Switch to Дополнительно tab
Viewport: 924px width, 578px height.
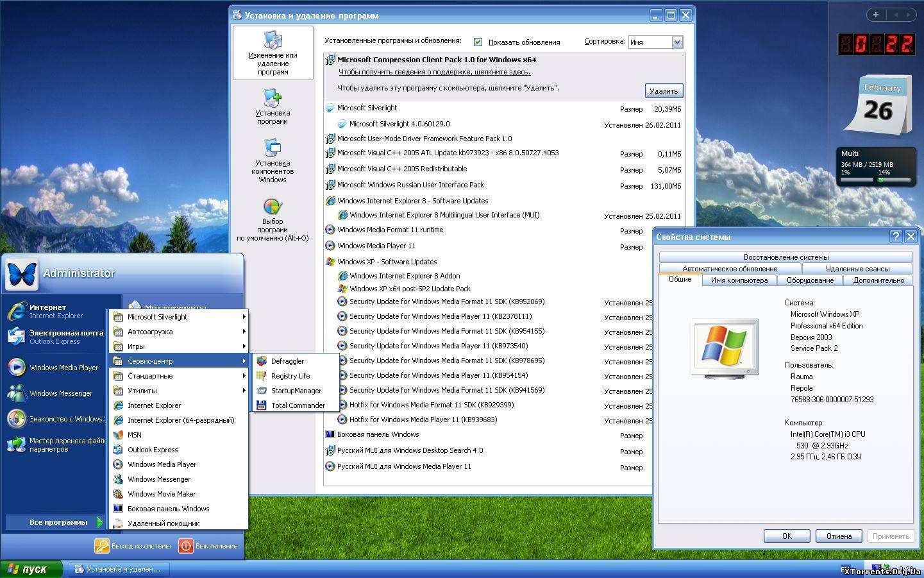pyautogui.click(x=878, y=280)
